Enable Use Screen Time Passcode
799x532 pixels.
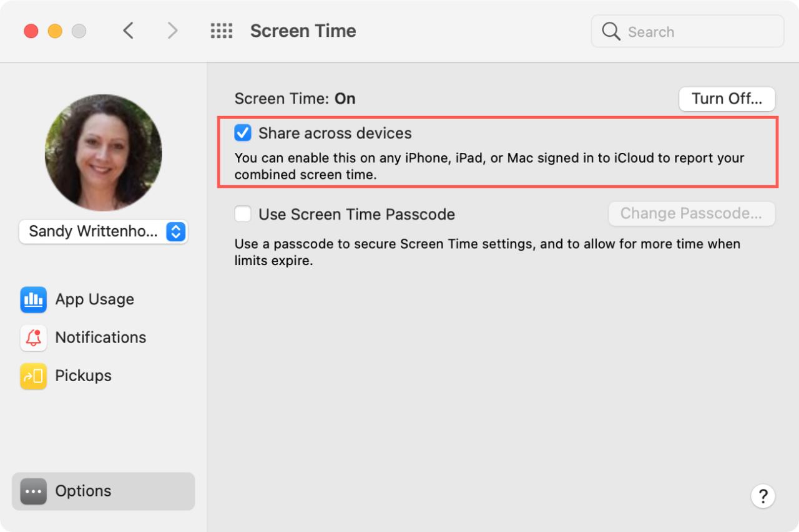[x=242, y=213]
